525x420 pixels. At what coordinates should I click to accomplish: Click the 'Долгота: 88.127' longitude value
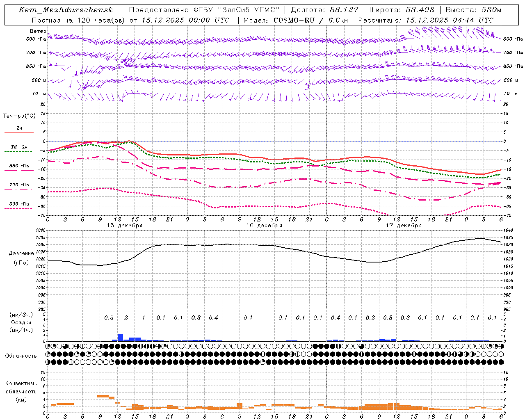pos(324,10)
